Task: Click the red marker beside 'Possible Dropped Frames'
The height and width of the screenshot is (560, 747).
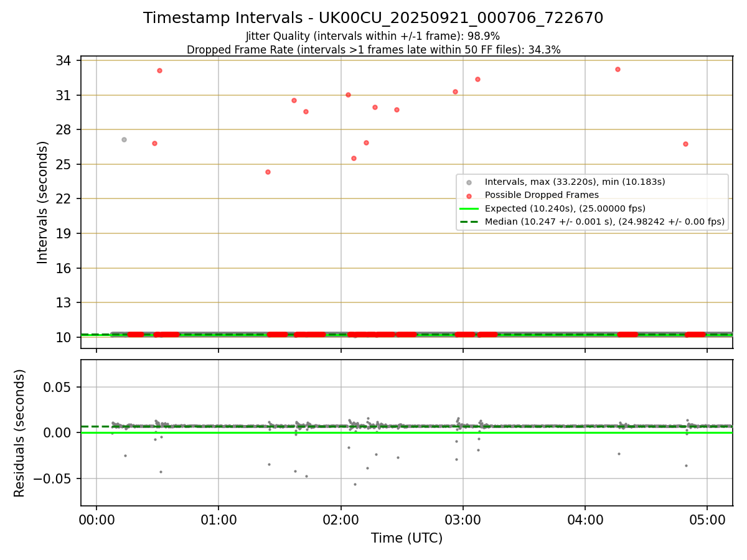Action: pyautogui.click(x=469, y=195)
